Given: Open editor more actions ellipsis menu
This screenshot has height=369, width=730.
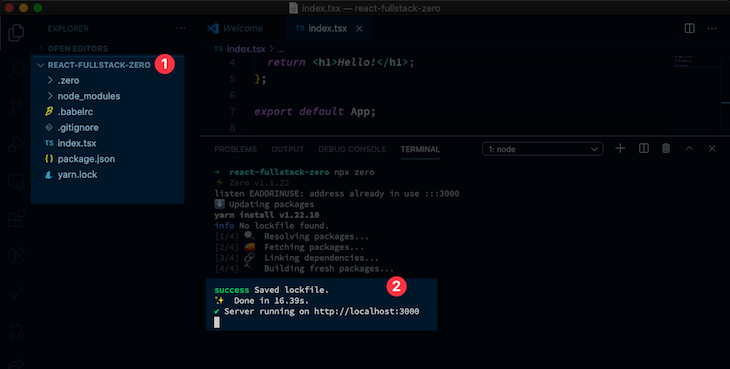Looking at the screenshot, I should 712,28.
